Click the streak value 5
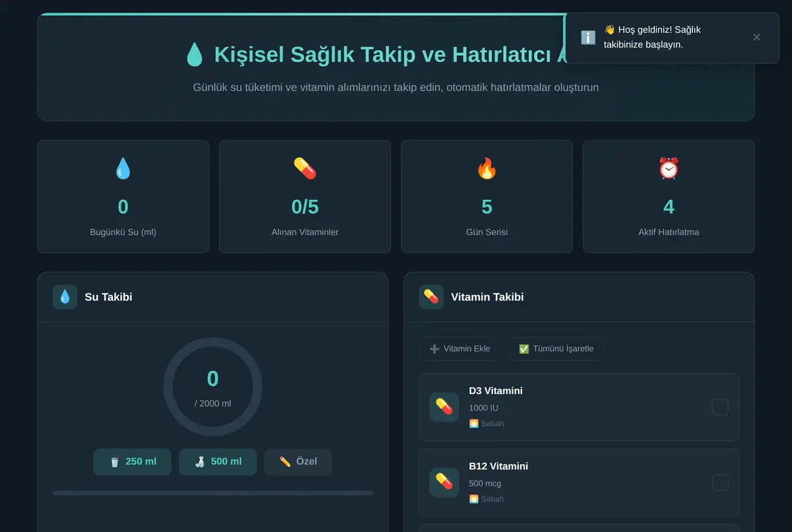 coord(487,207)
